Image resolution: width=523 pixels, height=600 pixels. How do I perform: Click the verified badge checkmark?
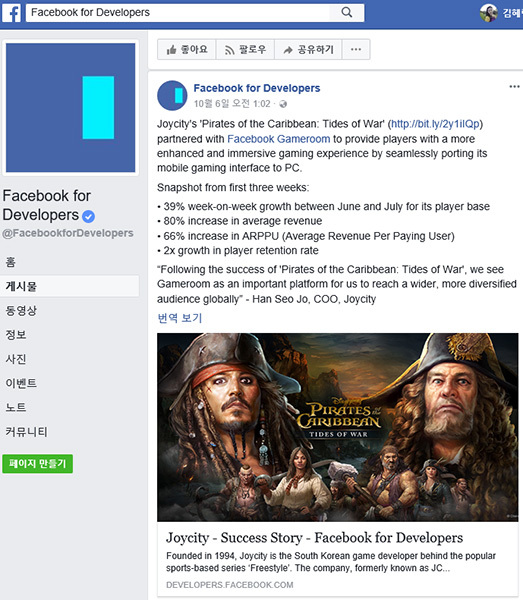(88, 217)
